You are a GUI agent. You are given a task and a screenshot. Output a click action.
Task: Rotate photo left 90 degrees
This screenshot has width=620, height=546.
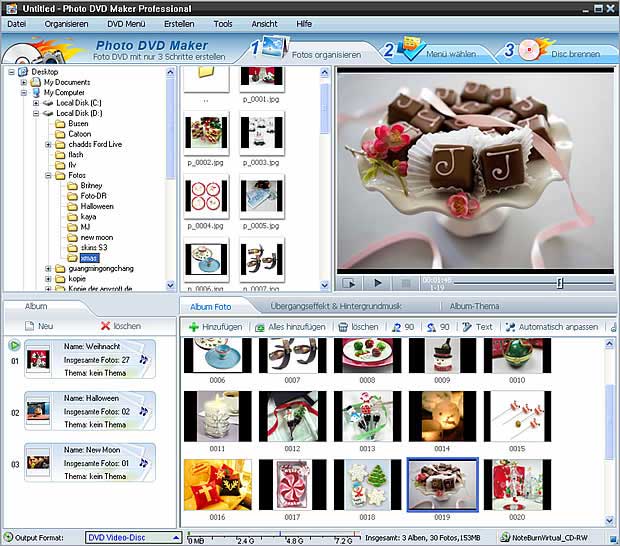tap(403, 327)
